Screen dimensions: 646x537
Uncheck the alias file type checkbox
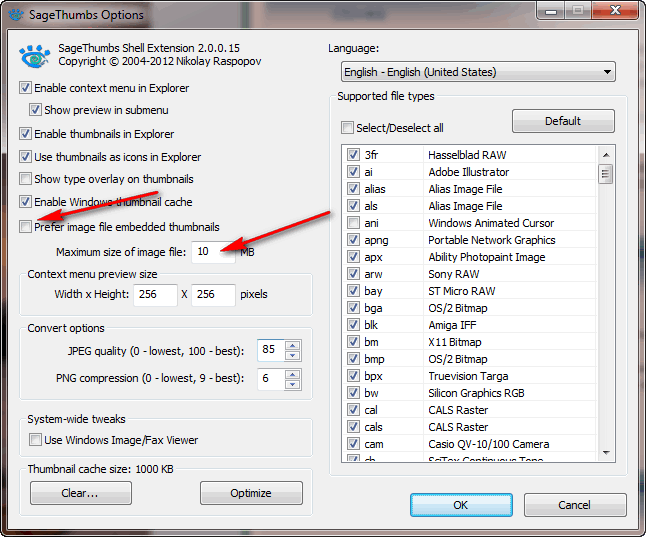coord(353,189)
